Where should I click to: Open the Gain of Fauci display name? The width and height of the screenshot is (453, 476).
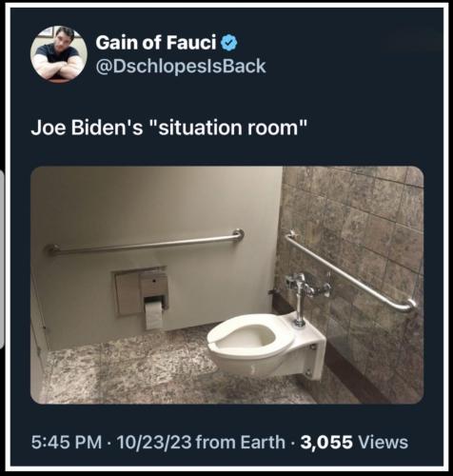[156, 43]
